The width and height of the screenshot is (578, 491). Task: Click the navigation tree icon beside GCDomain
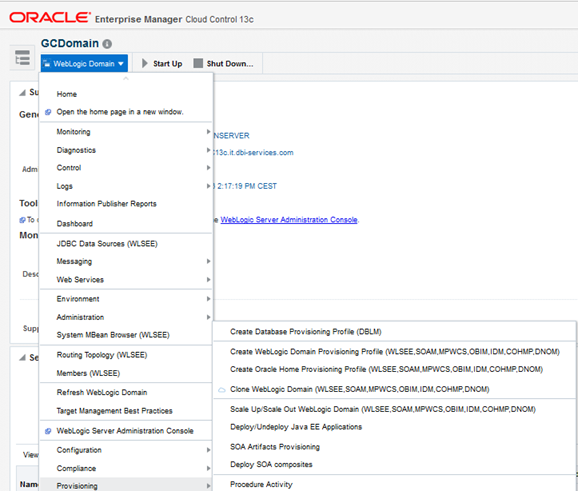tap(22, 58)
